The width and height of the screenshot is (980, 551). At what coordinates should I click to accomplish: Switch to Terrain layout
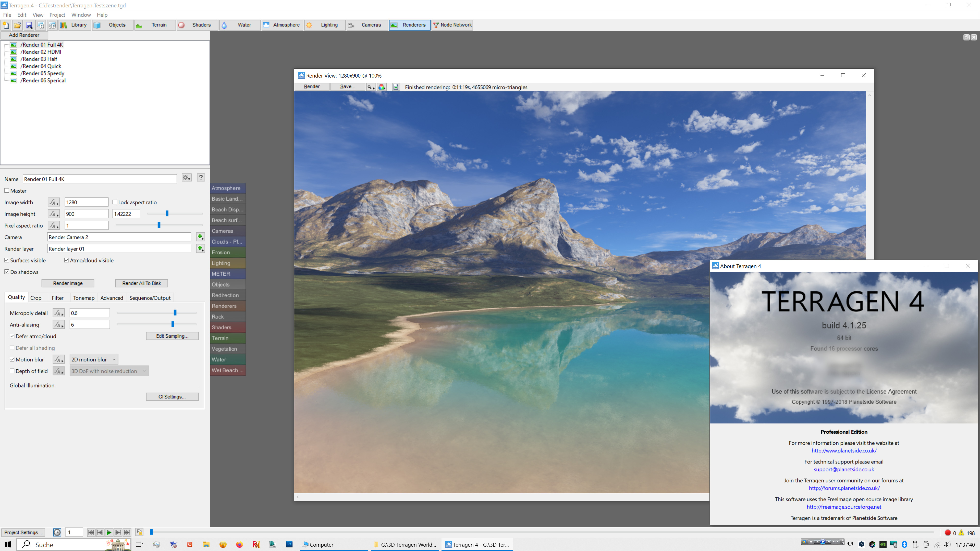pos(155,25)
